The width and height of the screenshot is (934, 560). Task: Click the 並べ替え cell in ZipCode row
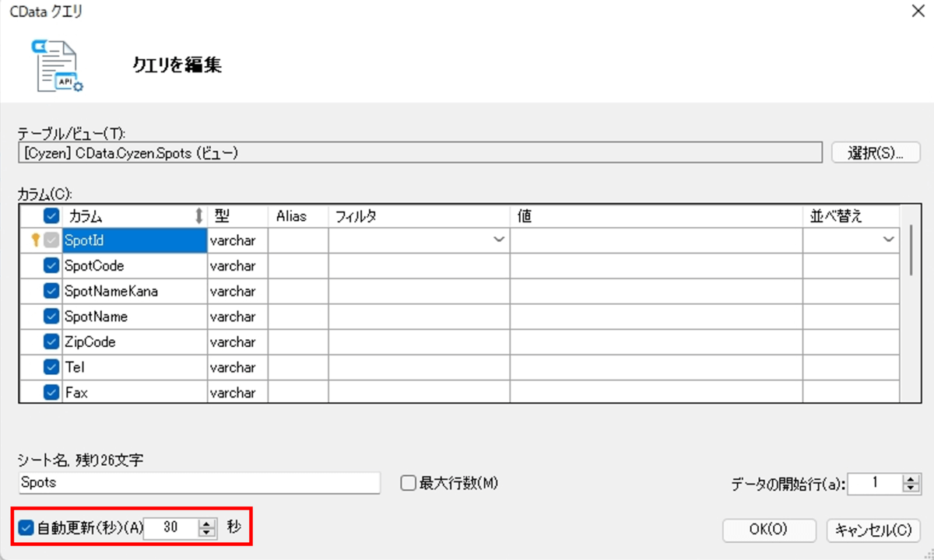[851, 342]
